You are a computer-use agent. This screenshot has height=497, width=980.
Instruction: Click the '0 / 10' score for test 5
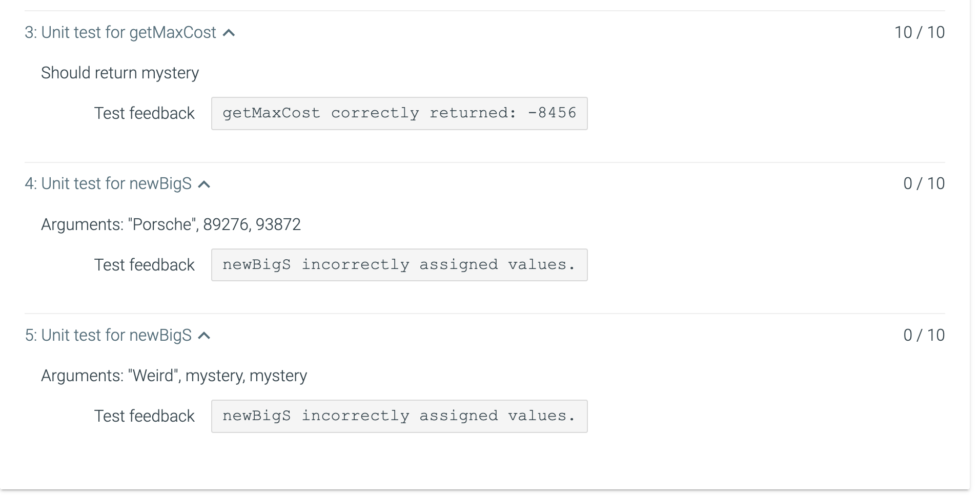pyautogui.click(x=924, y=336)
